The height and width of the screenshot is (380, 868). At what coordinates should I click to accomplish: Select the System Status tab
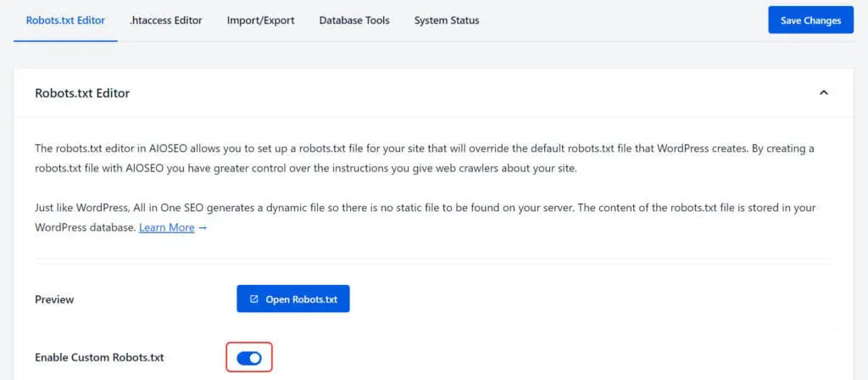click(447, 20)
